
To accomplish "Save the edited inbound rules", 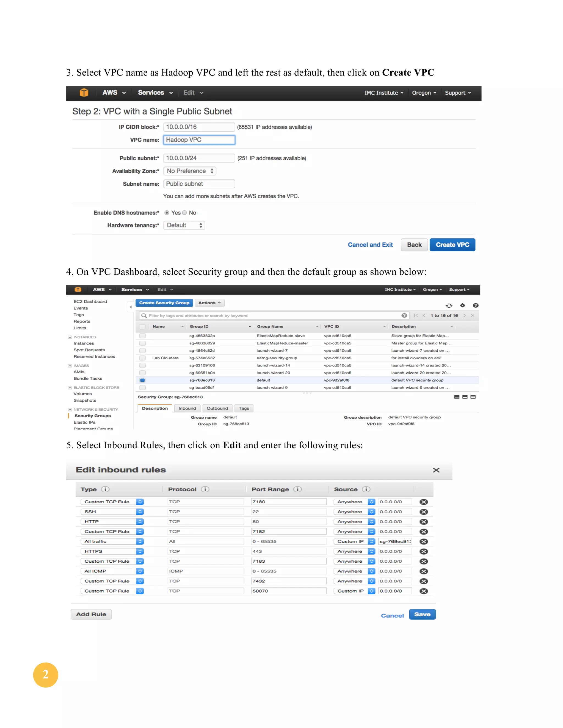I will click(422, 614).
